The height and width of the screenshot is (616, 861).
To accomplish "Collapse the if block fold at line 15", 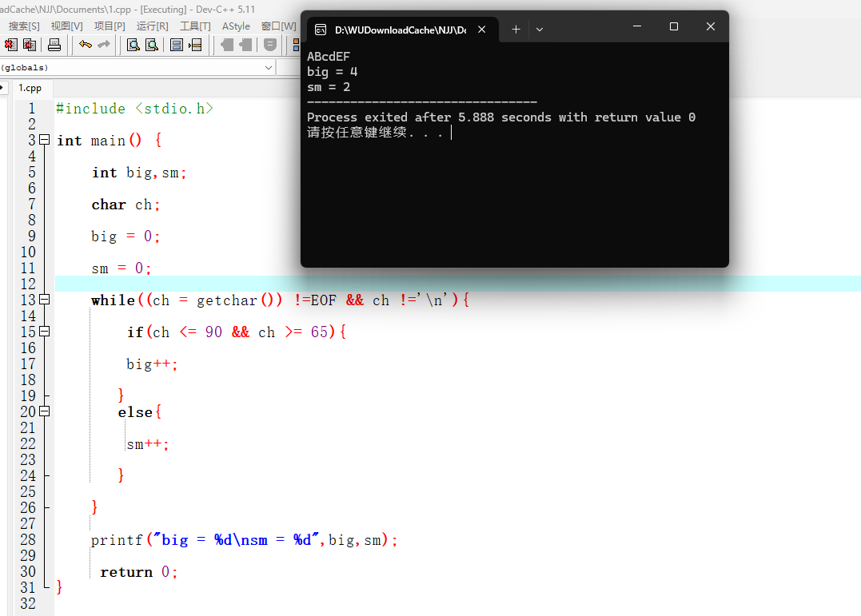I will pyautogui.click(x=45, y=332).
